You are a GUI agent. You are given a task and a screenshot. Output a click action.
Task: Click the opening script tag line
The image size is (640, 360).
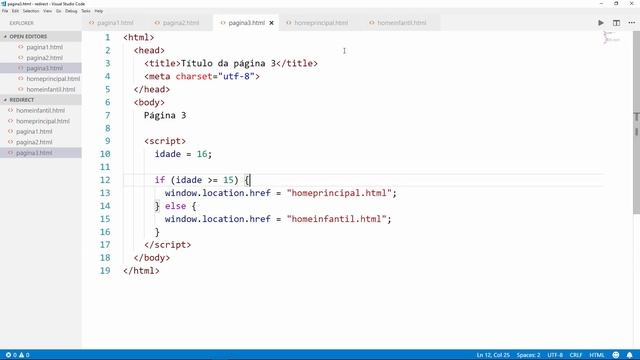click(x=165, y=141)
